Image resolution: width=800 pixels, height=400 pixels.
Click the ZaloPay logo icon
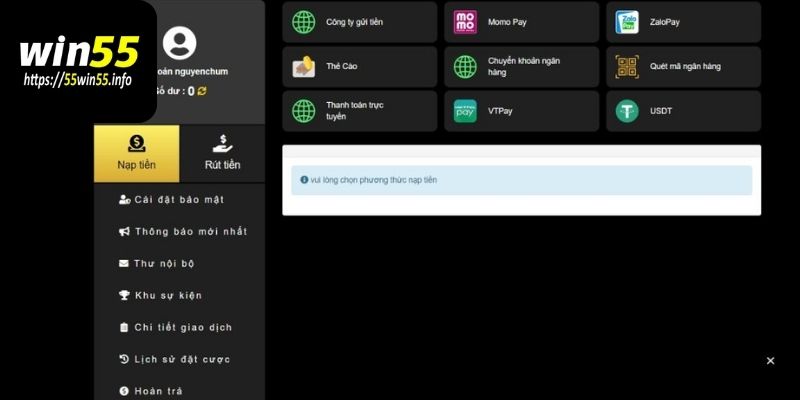(627, 22)
